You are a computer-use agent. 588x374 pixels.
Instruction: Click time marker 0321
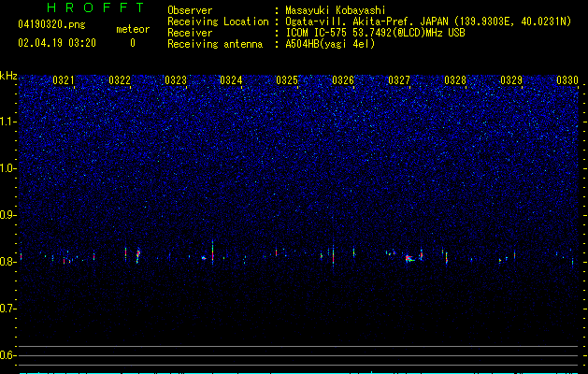(64, 80)
